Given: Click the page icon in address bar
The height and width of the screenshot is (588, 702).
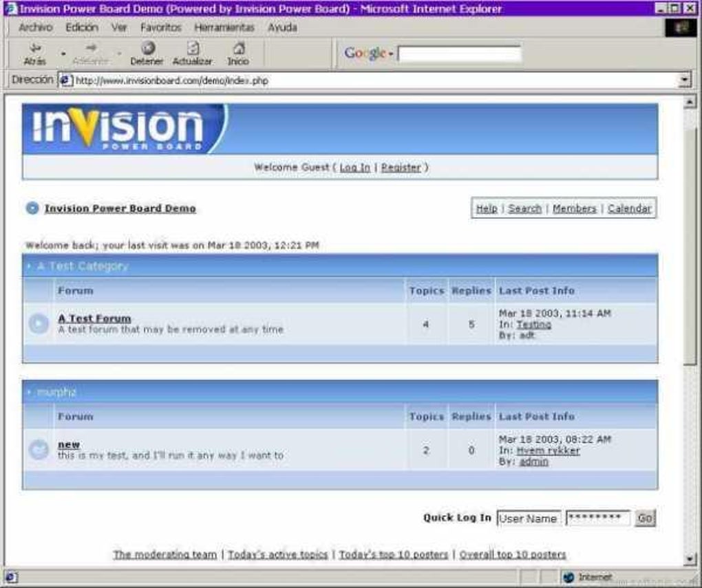Looking at the screenshot, I should point(66,80).
